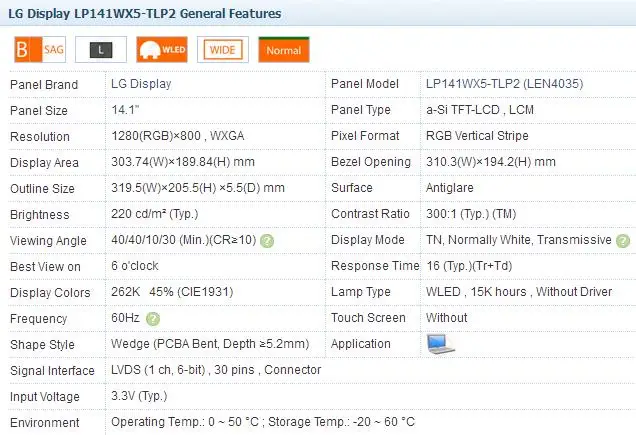Select the Antiglare surface value
The height and width of the screenshot is (435, 636).
(449, 188)
